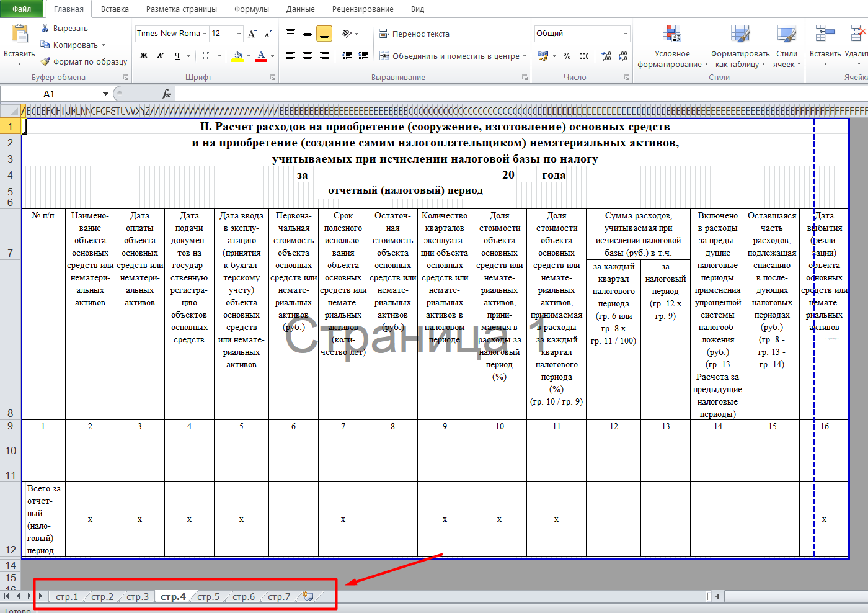Toggle bold (Ж) formatting
The image size is (868, 613).
click(x=144, y=56)
